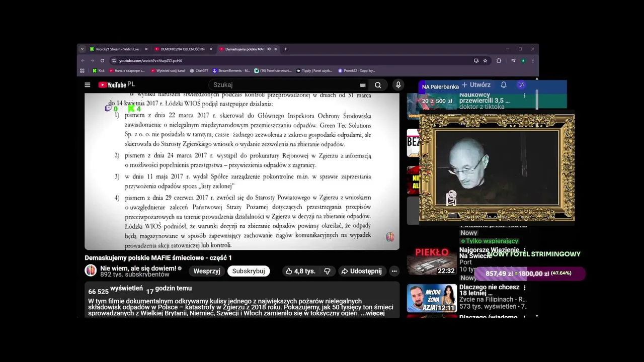Open a new browser tab
The height and width of the screenshot is (362, 644).
point(285,49)
